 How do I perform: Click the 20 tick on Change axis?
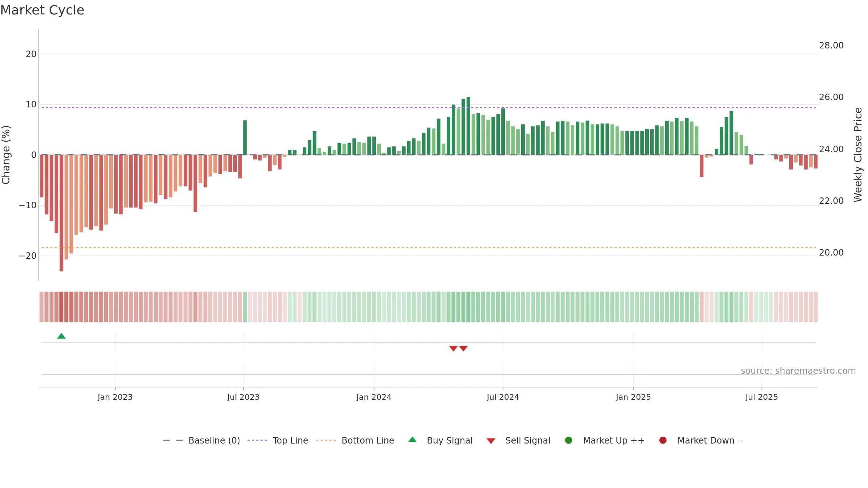tap(31, 54)
